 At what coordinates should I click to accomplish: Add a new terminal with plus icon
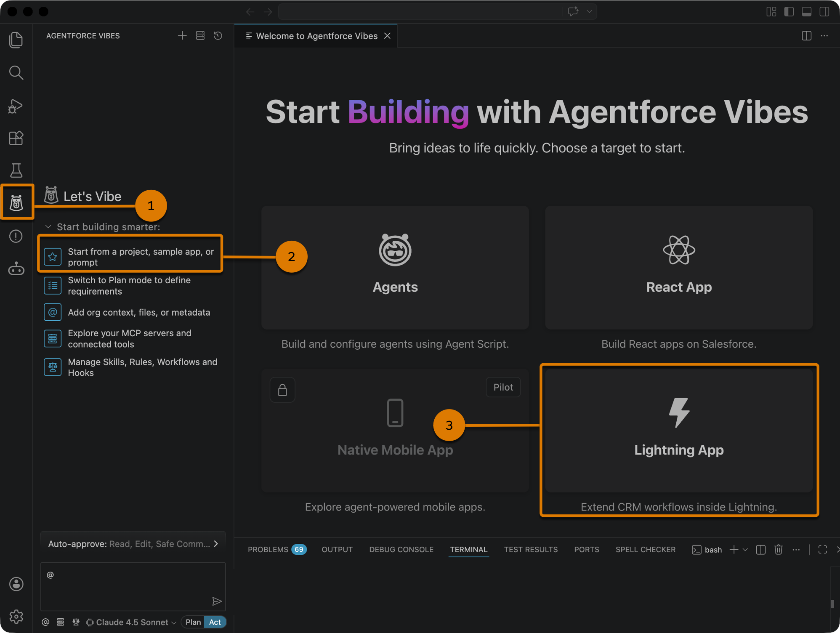(x=734, y=550)
